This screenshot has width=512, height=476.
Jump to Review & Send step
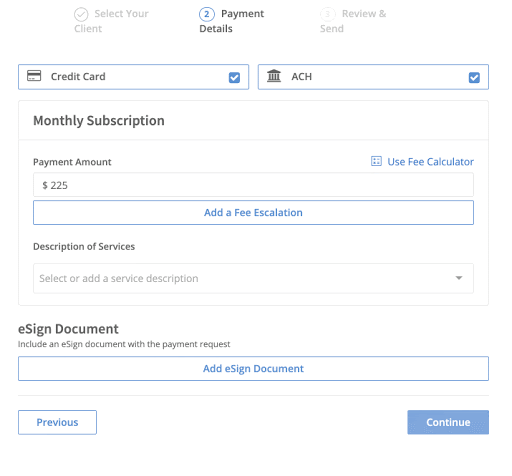pos(353,21)
